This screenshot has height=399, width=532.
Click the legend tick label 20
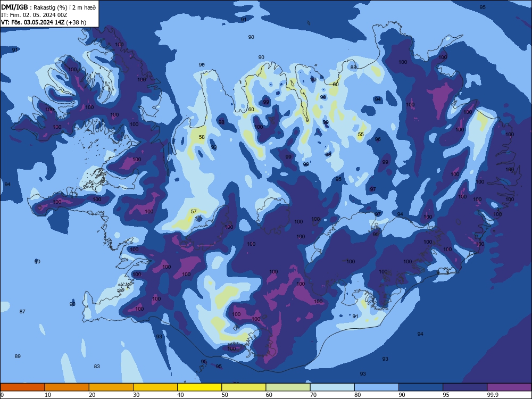click(x=92, y=395)
